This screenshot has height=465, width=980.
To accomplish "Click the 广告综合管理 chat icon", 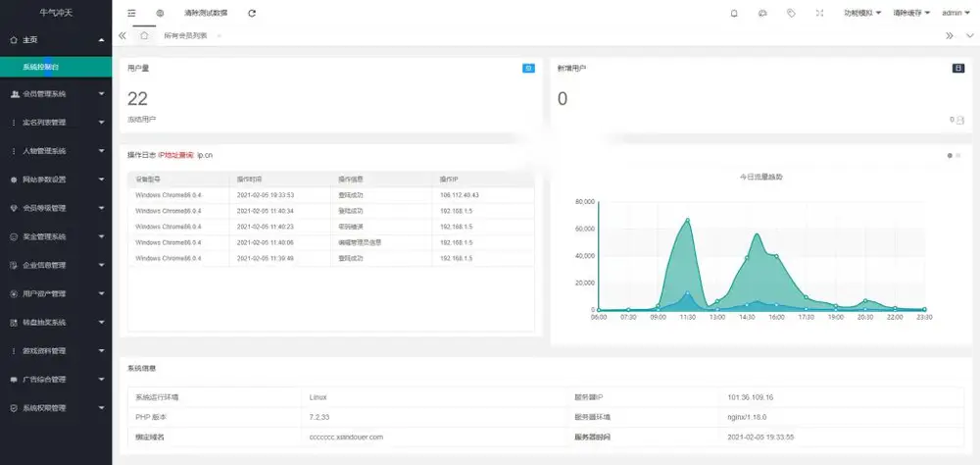I will pos(15,380).
